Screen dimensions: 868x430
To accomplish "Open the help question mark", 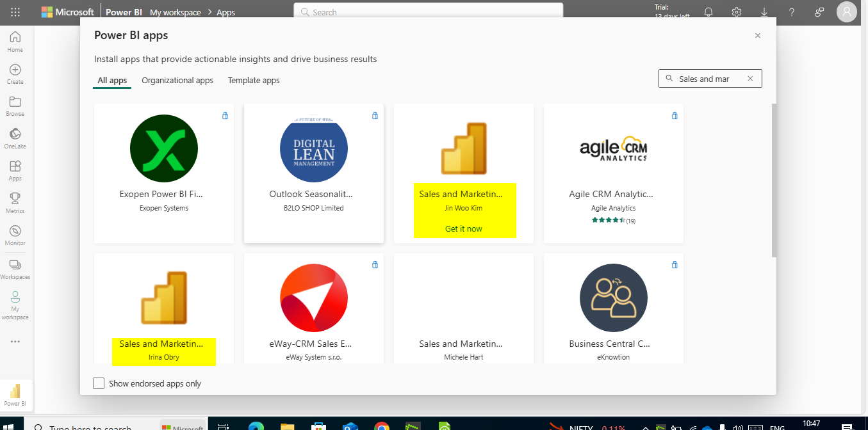I will click(x=792, y=12).
